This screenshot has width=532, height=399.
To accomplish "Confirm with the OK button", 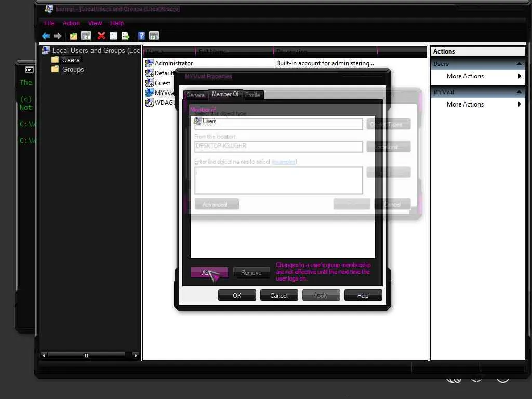I will tap(237, 296).
